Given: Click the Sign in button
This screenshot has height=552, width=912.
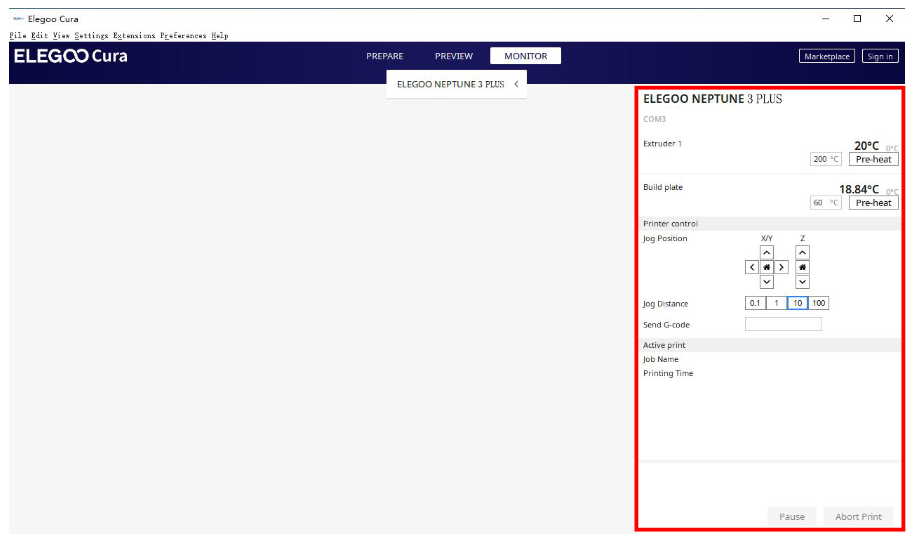Looking at the screenshot, I should 880,56.
